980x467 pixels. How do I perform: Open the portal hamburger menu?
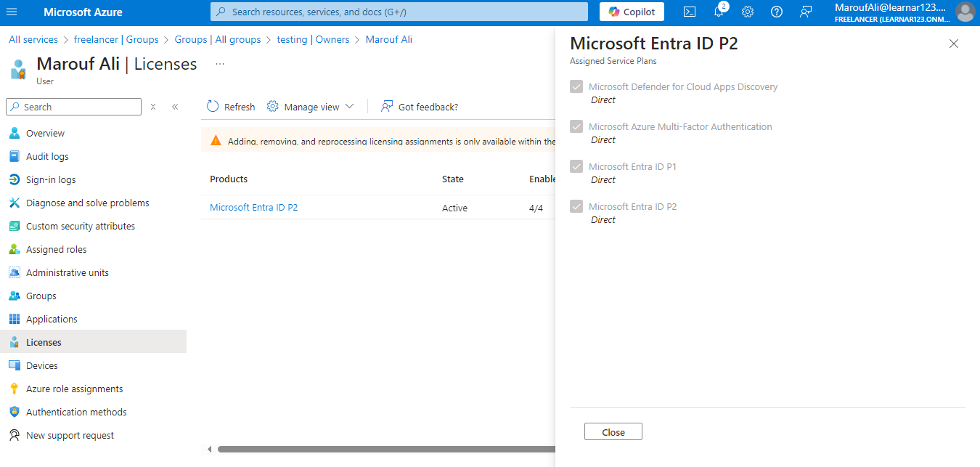point(12,12)
